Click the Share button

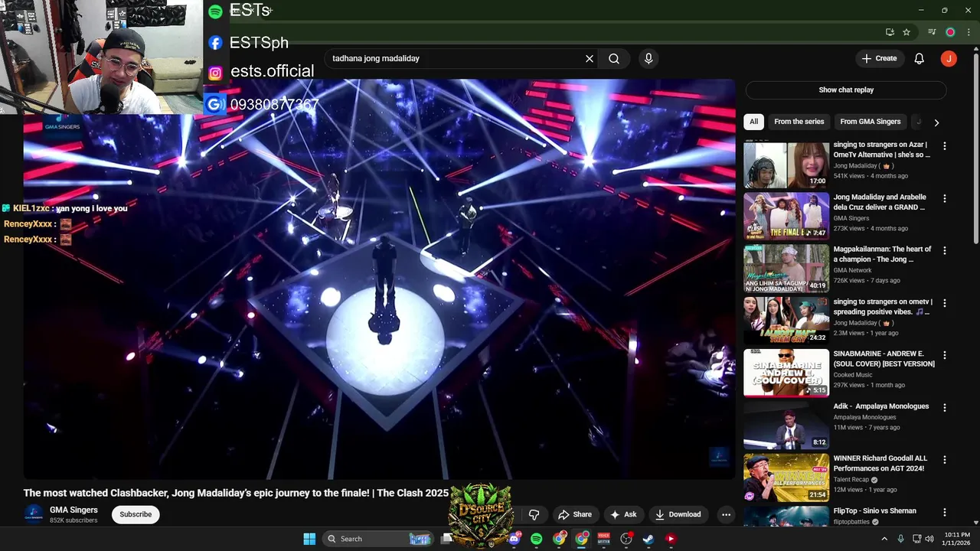click(x=575, y=514)
